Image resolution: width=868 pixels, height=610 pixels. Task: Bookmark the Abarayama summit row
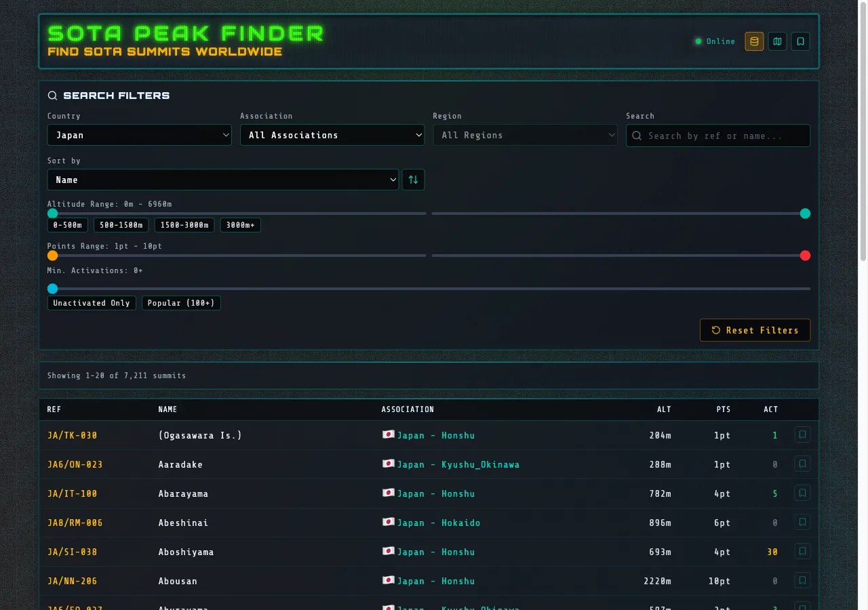(802, 493)
